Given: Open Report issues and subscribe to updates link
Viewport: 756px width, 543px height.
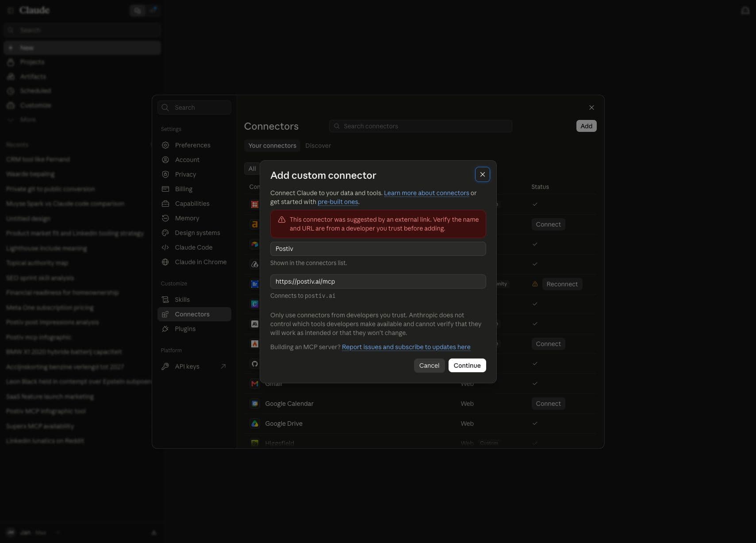Looking at the screenshot, I should (x=406, y=347).
